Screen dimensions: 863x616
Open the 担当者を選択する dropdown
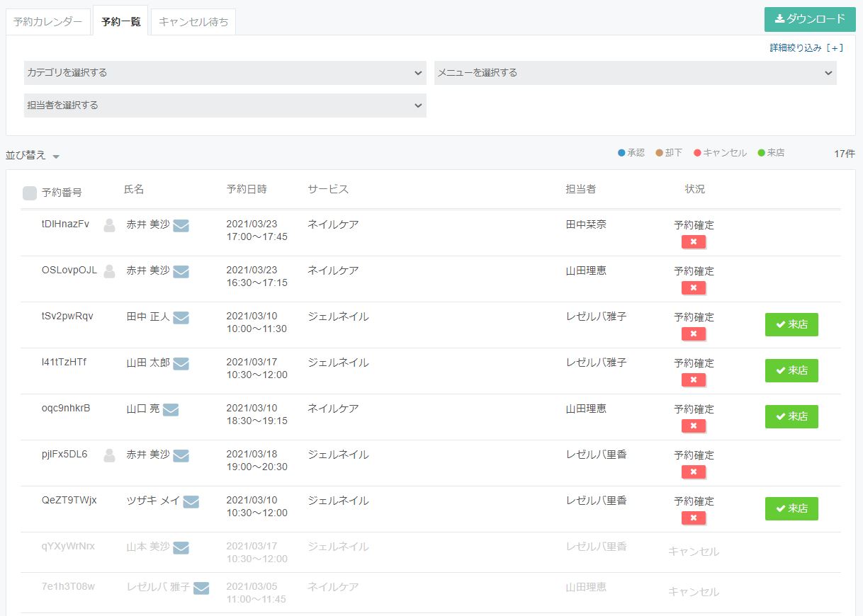pyautogui.click(x=225, y=105)
